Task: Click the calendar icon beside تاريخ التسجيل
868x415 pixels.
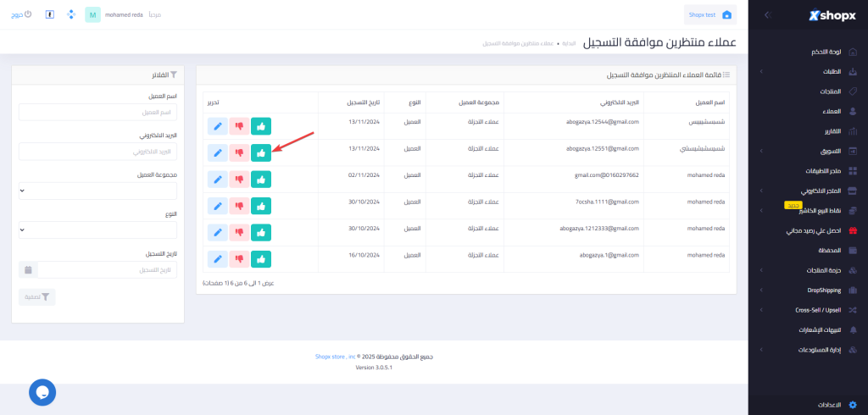Action: [28, 269]
